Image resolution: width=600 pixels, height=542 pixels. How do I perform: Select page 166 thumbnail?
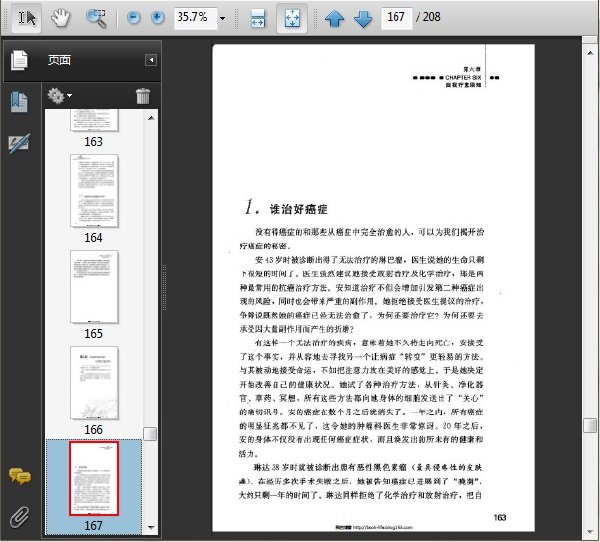point(94,383)
